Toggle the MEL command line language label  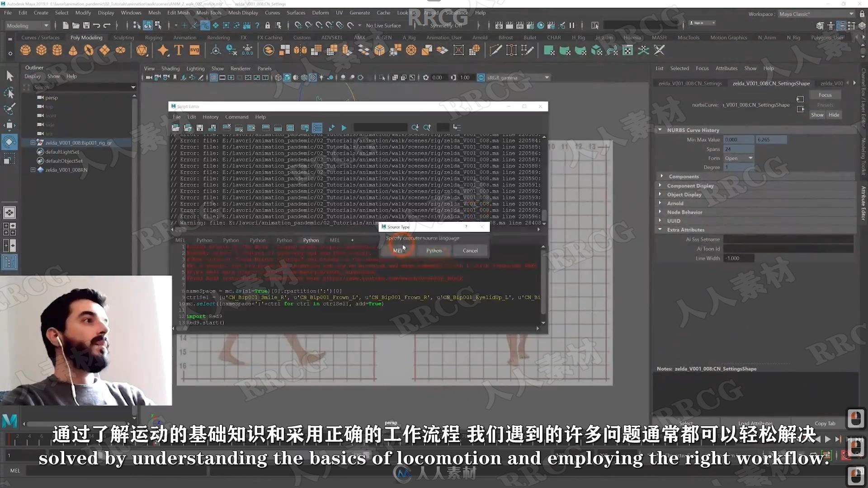[15, 470]
